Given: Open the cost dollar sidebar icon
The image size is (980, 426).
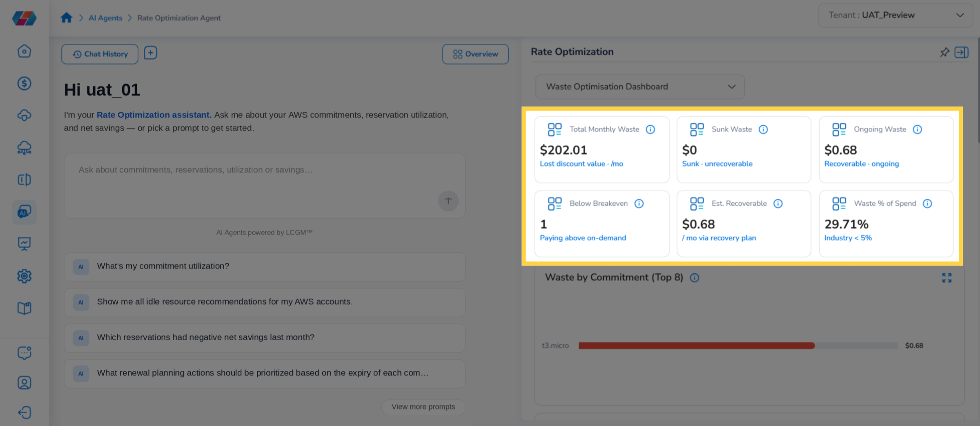Looking at the screenshot, I should pyautogui.click(x=24, y=83).
